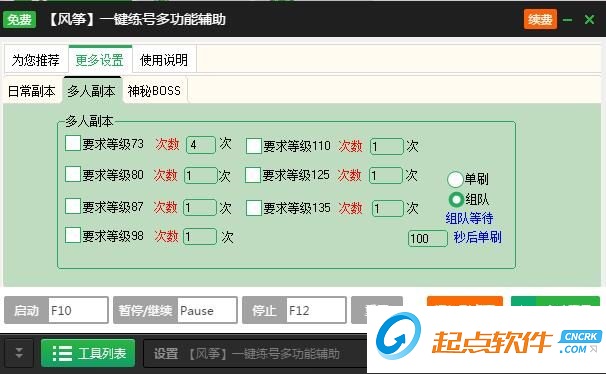606x374 pixels.
Task: Close the window with green X icon
Action: click(589, 19)
